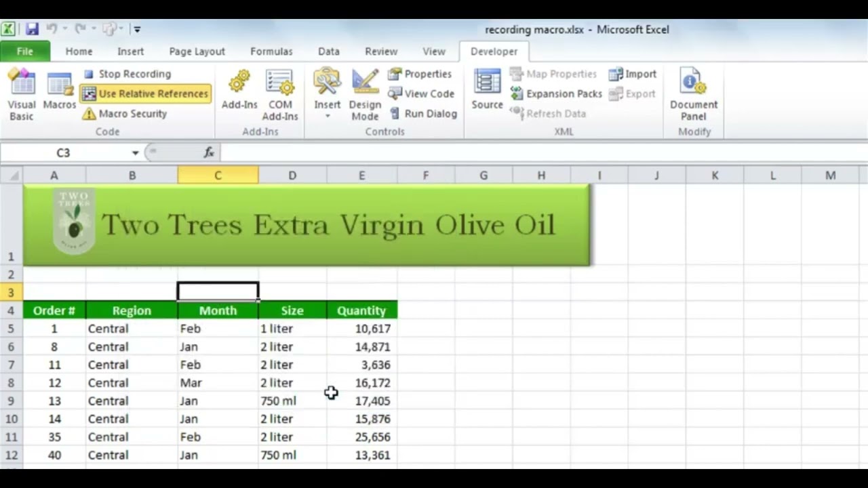This screenshot has height=488, width=868.
Task: Click 750 ml in row 9
Action: (292, 401)
